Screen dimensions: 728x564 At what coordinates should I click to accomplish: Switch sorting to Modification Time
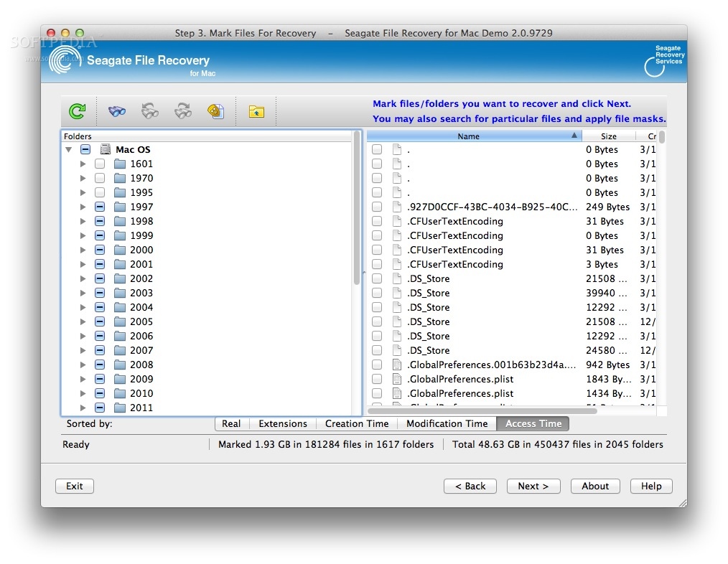[447, 423]
